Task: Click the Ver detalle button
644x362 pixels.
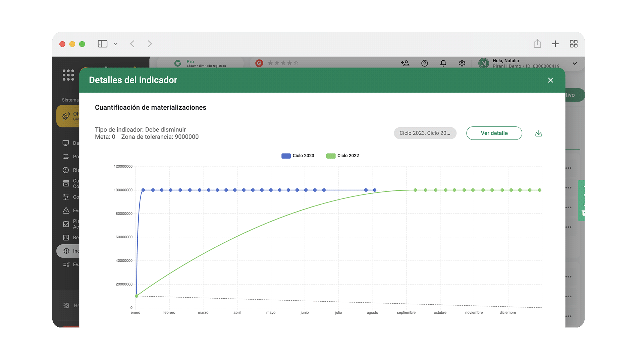Action: tap(494, 133)
